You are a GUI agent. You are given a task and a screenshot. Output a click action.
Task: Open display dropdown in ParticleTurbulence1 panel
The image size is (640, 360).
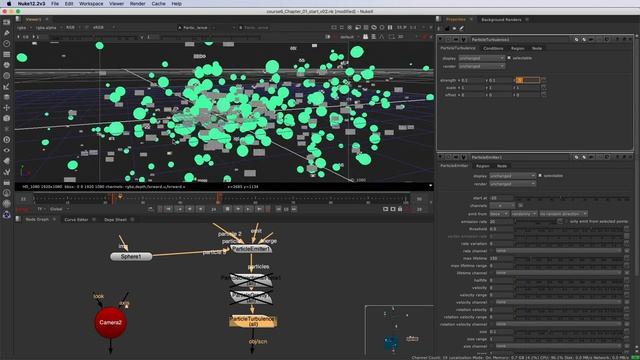tap(482, 58)
